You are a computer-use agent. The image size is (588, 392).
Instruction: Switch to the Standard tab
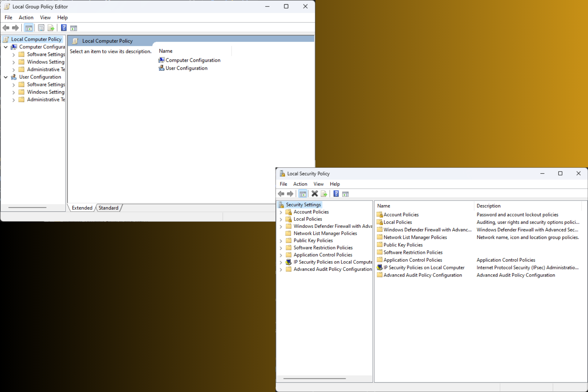point(108,208)
